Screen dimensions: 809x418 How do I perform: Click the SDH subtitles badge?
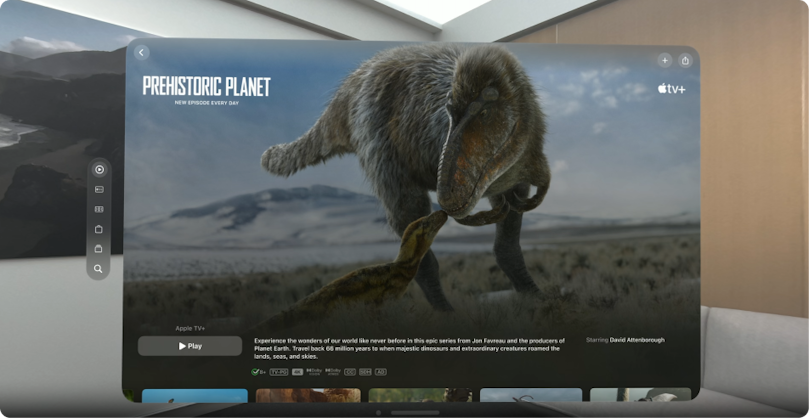365,372
